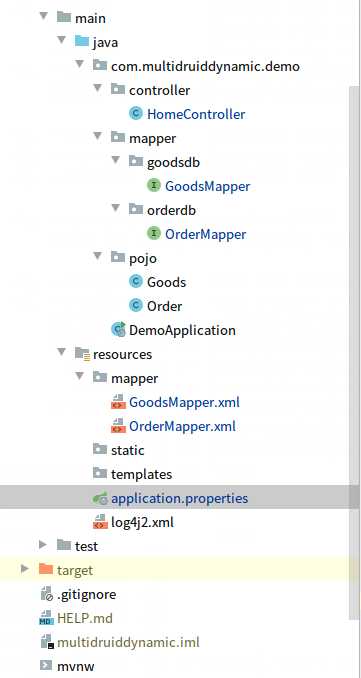Collapse the resources folder arrow

61,352
